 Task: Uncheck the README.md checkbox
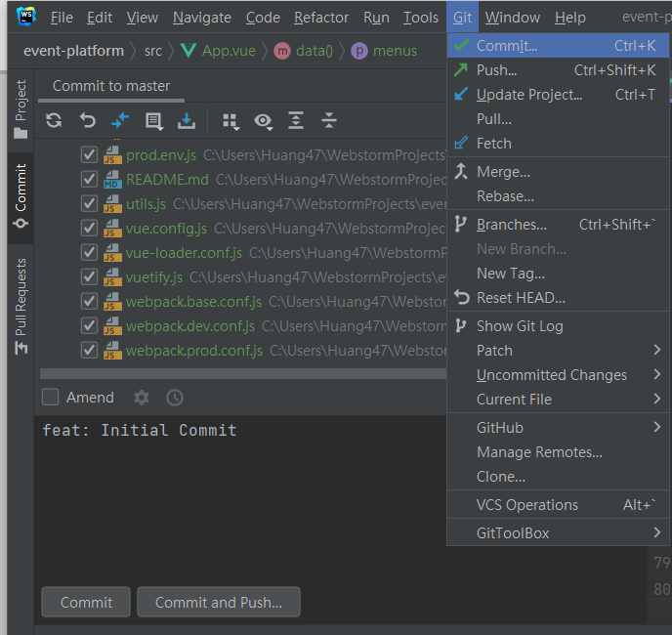pyautogui.click(x=89, y=179)
